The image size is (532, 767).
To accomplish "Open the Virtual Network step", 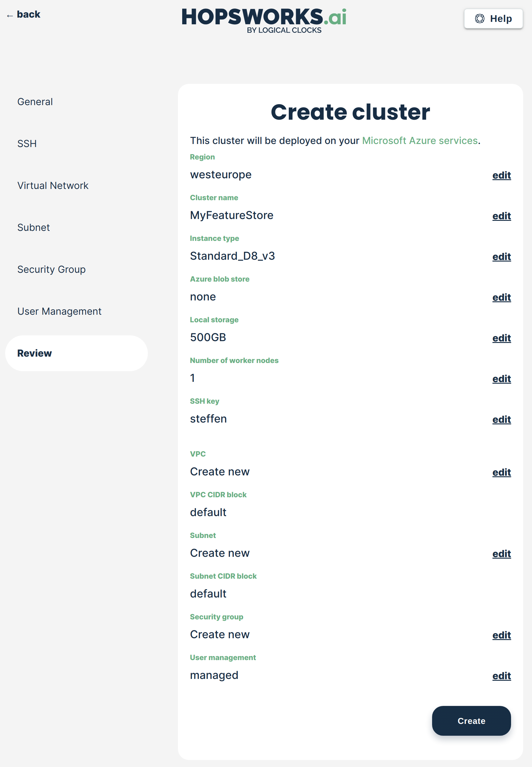I will 53,185.
